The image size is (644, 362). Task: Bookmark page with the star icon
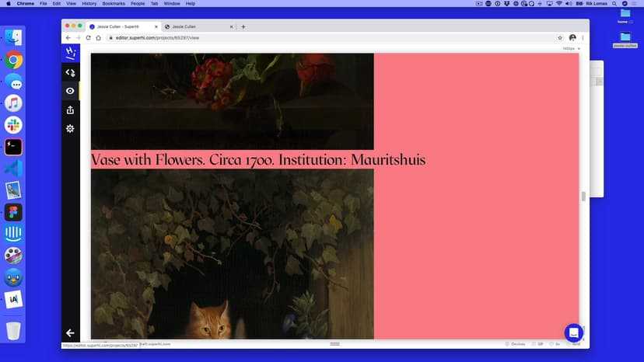[560, 37]
